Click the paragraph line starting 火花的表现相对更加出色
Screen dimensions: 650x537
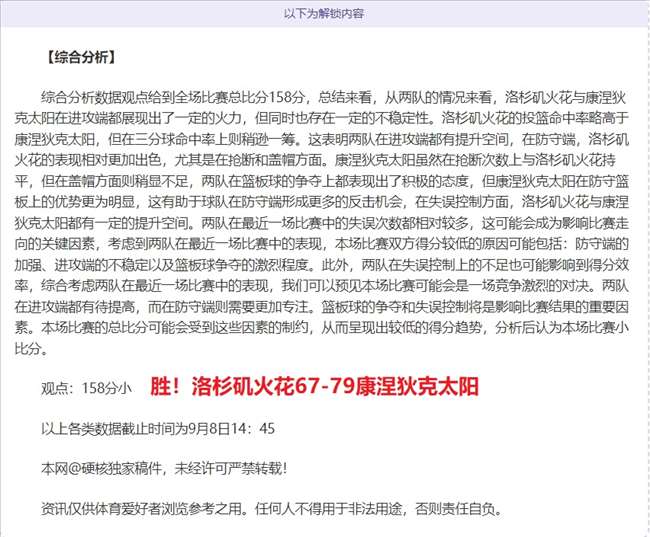click(315, 160)
